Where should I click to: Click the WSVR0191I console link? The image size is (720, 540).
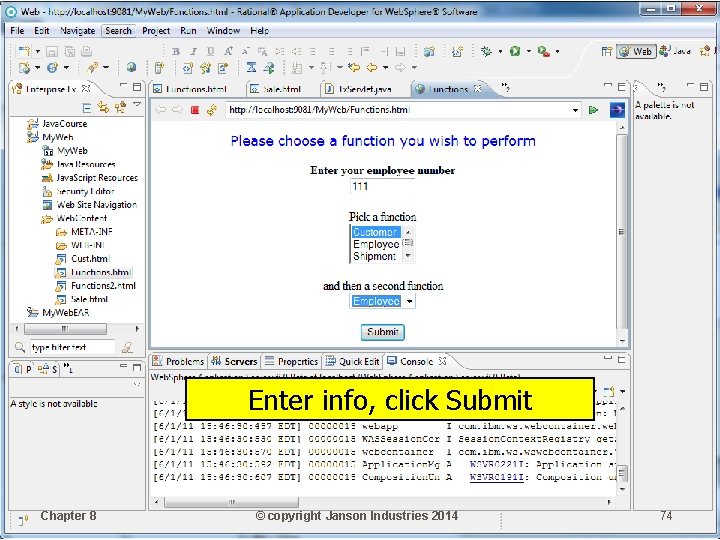(497, 477)
